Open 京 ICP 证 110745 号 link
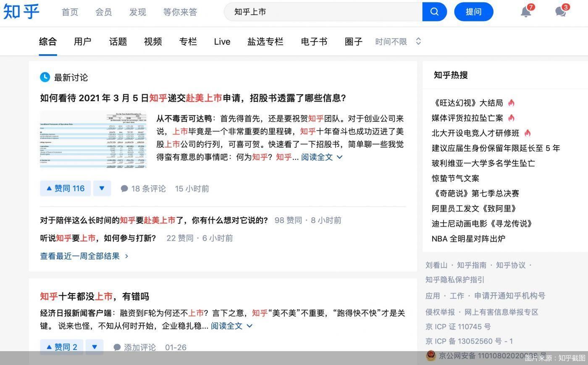Image resolution: width=588 pixels, height=365 pixels. 458,326
